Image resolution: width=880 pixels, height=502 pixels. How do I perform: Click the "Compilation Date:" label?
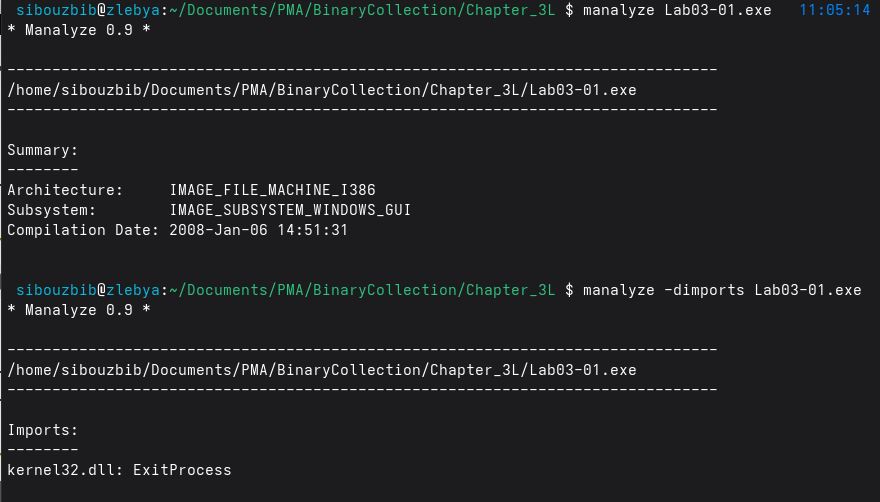[x=78, y=230]
